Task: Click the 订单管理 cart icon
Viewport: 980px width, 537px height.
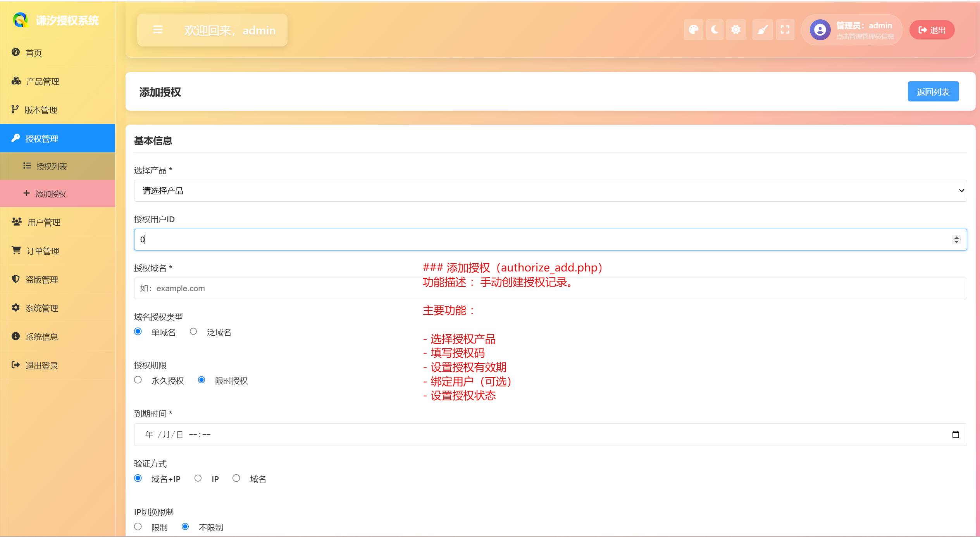Action: click(16, 250)
